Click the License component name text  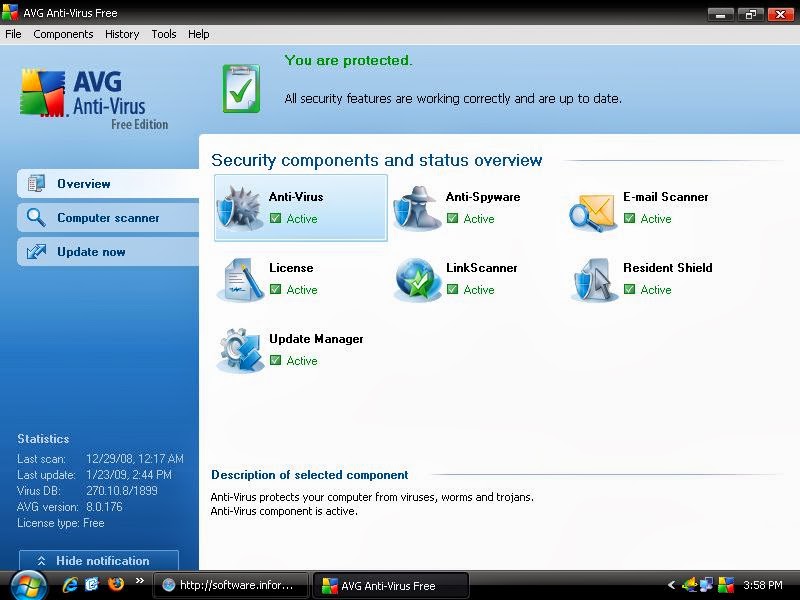291,267
